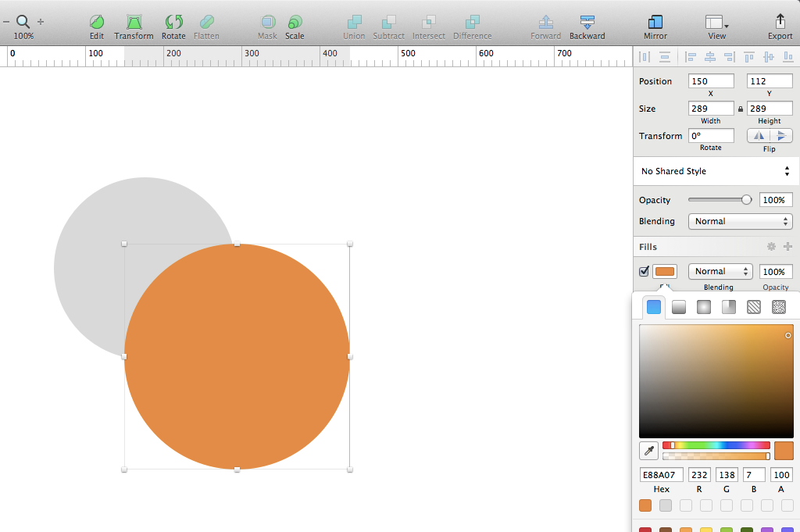
Task: Pick a color with the eyedropper tool
Action: click(x=648, y=451)
